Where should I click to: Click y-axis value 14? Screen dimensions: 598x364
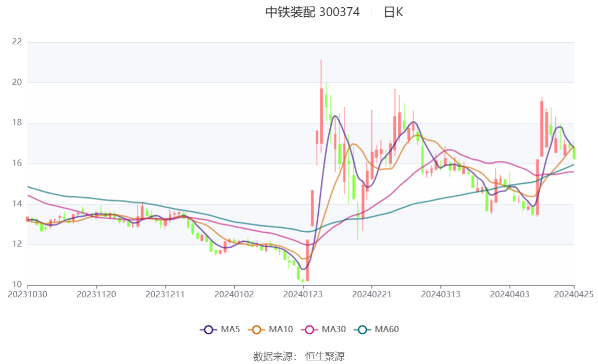[x=17, y=204]
